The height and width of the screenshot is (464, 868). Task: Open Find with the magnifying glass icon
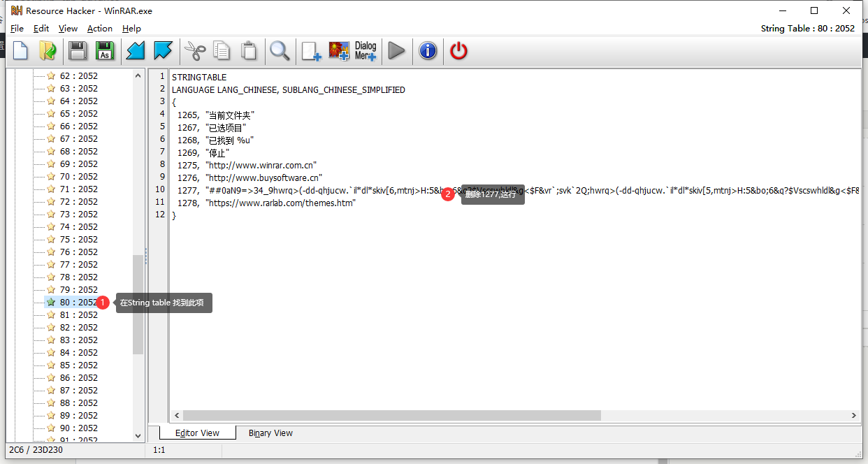(x=280, y=50)
